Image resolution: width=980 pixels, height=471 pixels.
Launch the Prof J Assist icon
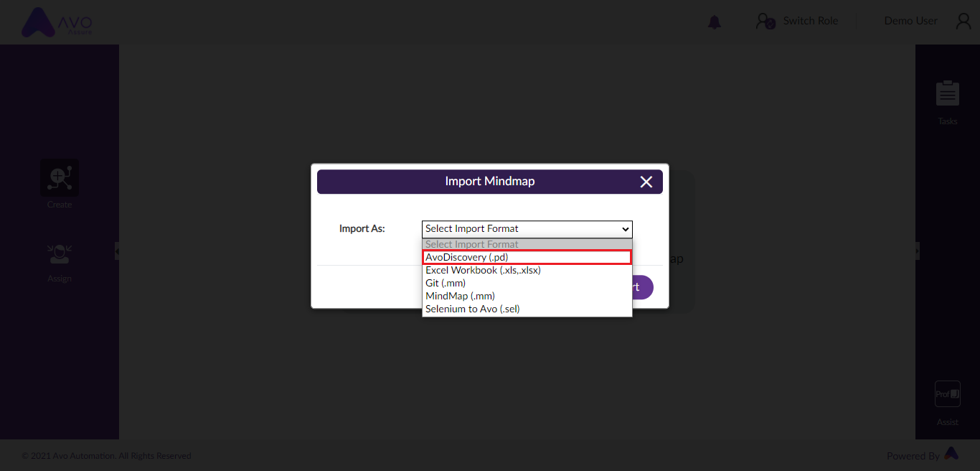tap(948, 394)
